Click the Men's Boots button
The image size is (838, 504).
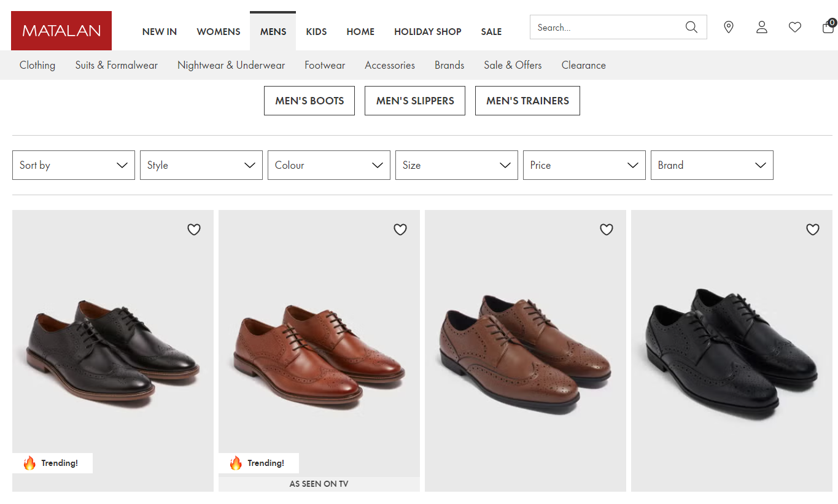pyautogui.click(x=309, y=101)
